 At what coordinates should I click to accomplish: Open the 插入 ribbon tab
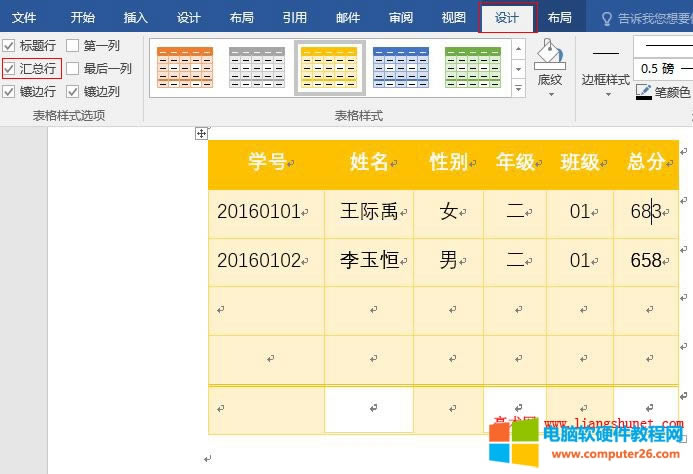click(x=136, y=18)
